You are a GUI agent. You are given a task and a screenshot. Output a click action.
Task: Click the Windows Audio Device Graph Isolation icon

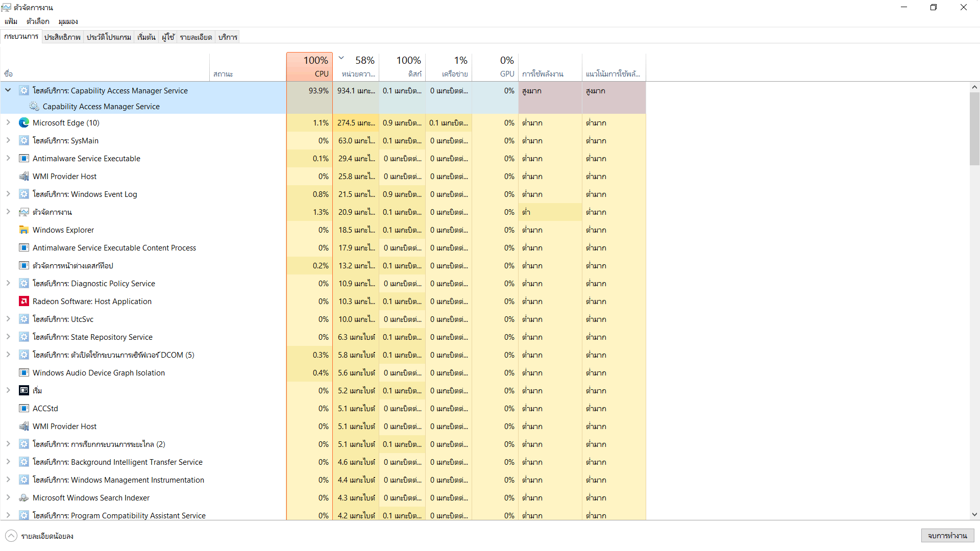pos(23,373)
